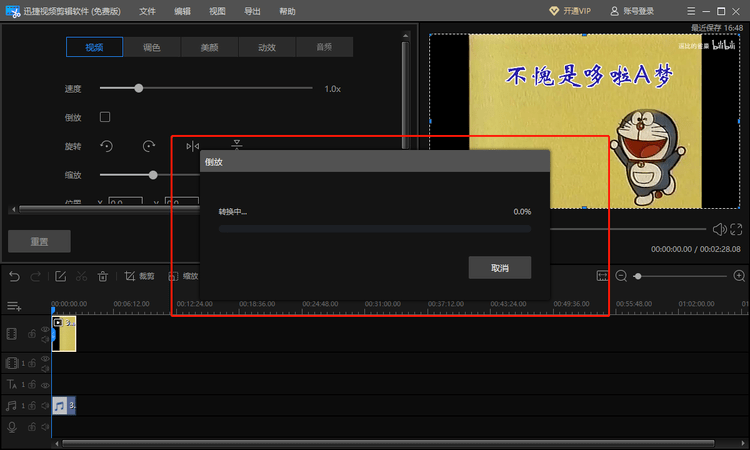750x450 pixels.
Task: Rotate video clockwise
Action: pyautogui.click(x=149, y=146)
